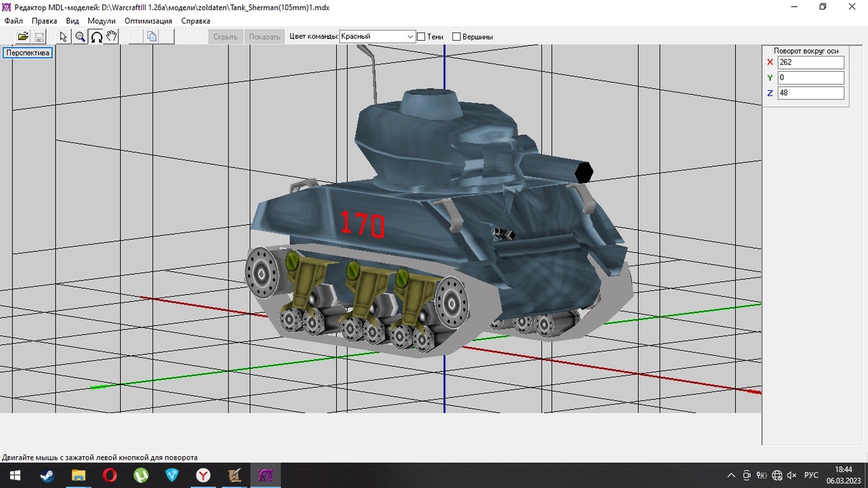Image resolution: width=868 pixels, height=488 pixels.
Task: Click the Скрыть button
Action: click(x=226, y=37)
